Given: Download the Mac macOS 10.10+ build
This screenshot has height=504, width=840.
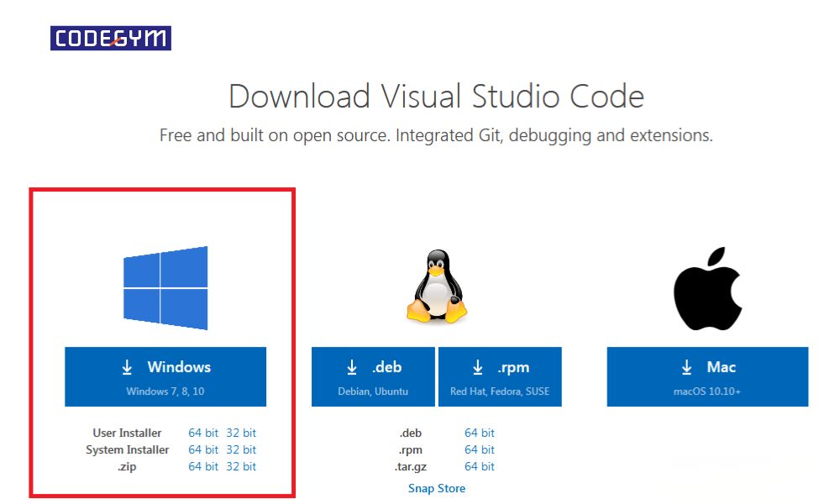Looking at the screenshot, I should (x=707, y=376).
